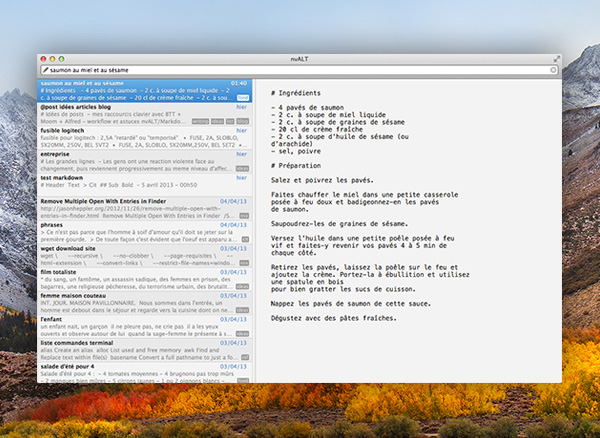This screenshot has height=438, width=600.
Task: Click the '# Ingrédients' heading in the editor
Action: pos(296,93)
